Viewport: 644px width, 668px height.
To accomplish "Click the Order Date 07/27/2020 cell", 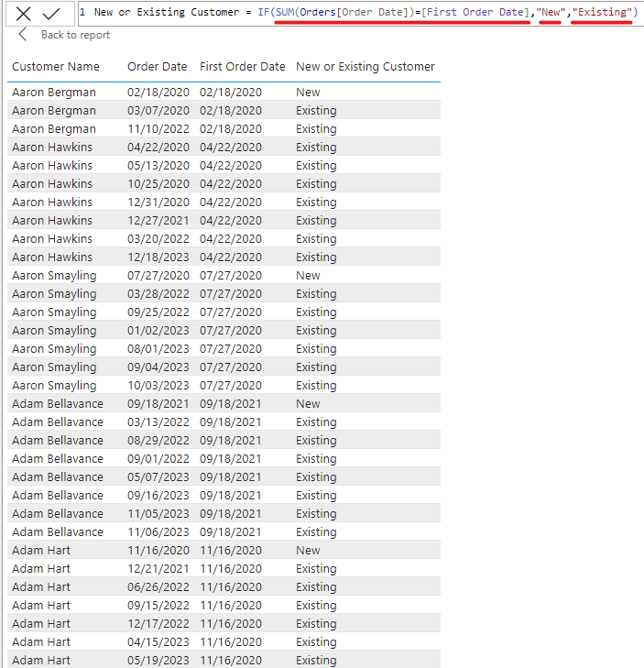I will [x=158, y=276].
